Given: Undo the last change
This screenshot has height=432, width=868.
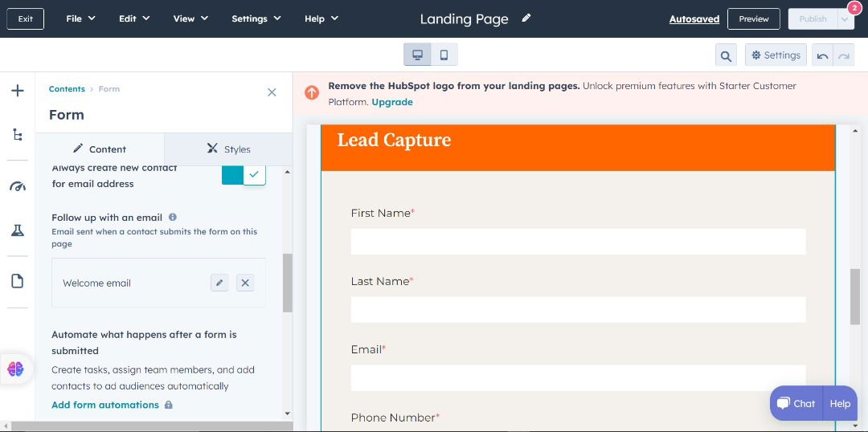Looking at the screenshot, I should tap(821, 55).
